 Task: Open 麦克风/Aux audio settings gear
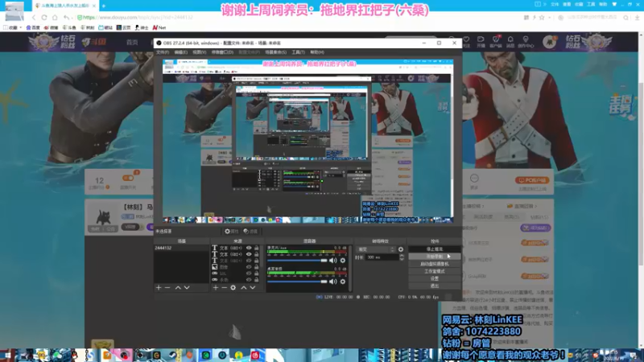pos(343,260)
